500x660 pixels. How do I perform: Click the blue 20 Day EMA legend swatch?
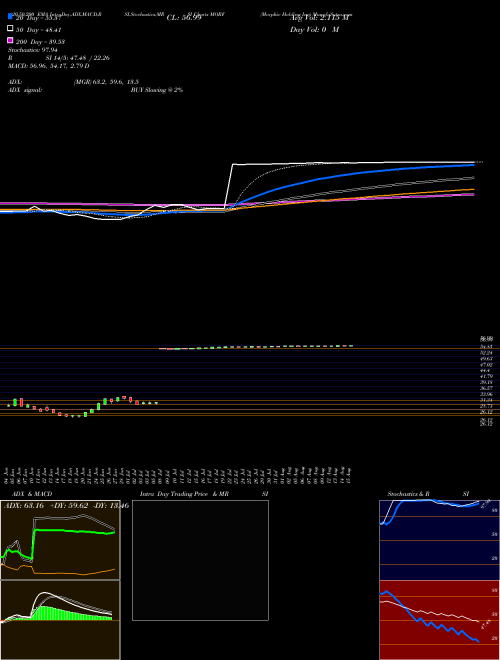pyautogui.click(x=10, y=17)
